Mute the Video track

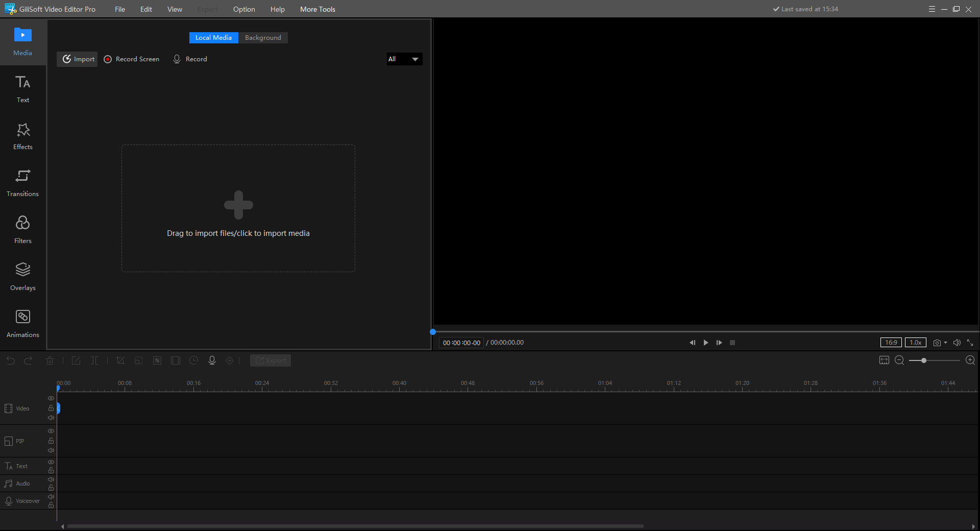(51, 418)
